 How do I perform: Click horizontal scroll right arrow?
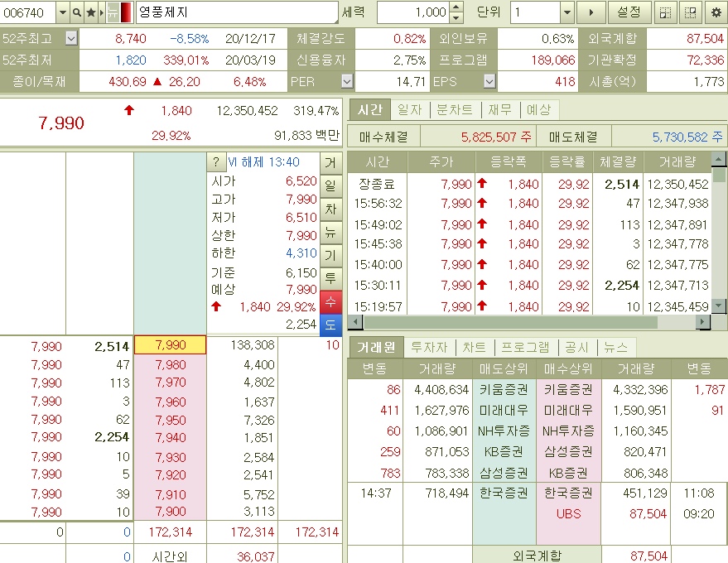[x=702, y=321]
